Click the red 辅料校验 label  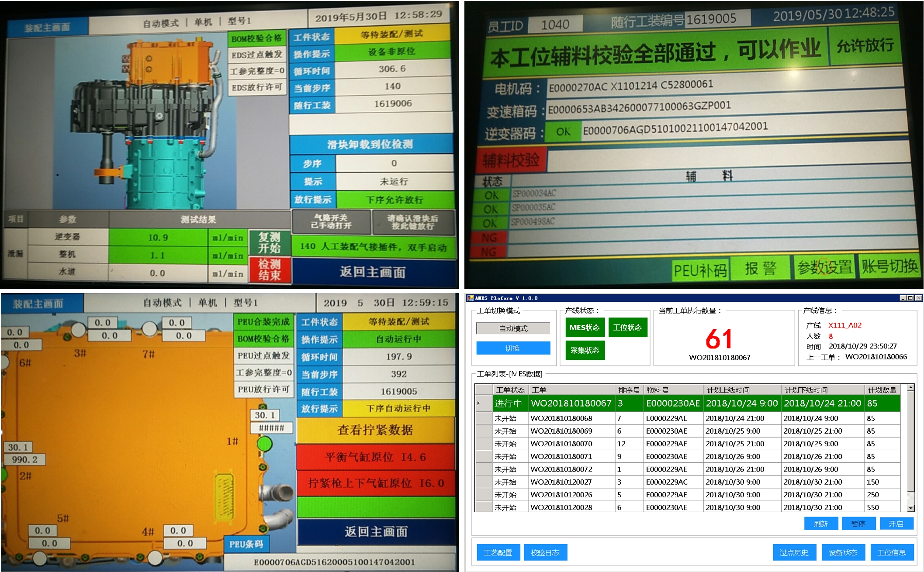pos(511,160)
